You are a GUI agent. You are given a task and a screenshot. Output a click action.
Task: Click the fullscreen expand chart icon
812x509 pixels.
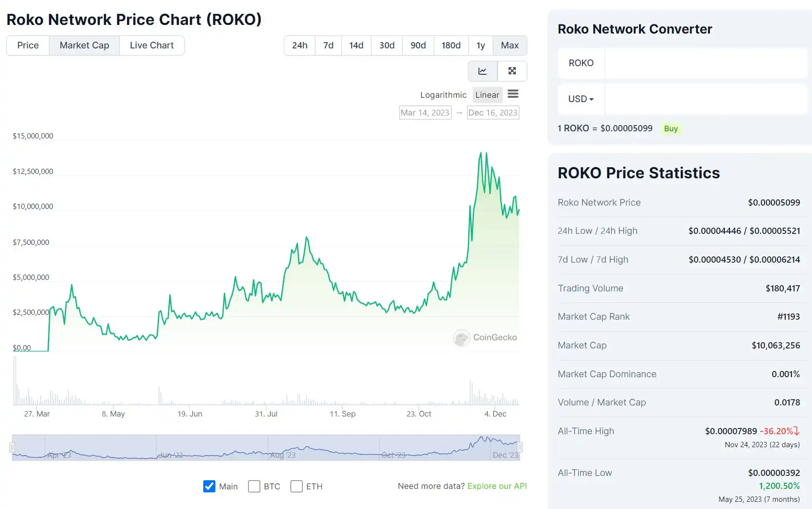[x=512, y=71]
